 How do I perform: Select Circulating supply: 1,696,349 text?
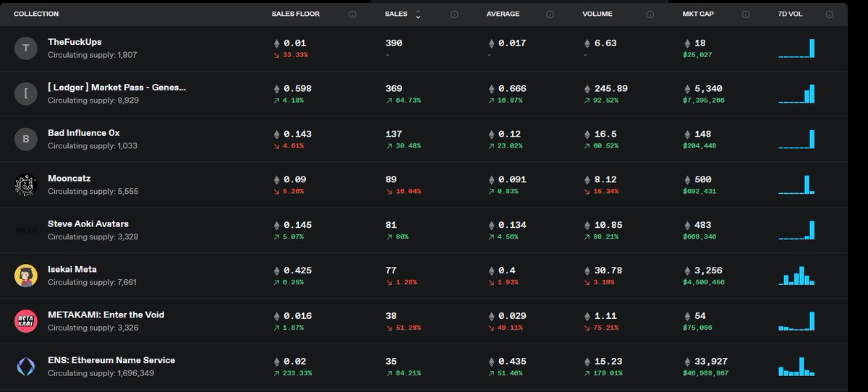click(x=101, y=373)
